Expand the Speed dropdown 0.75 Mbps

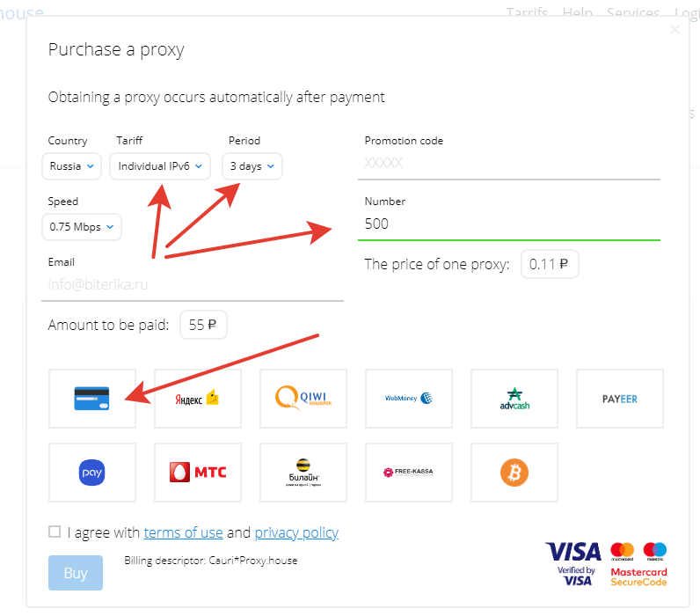[x=82, y=227]
